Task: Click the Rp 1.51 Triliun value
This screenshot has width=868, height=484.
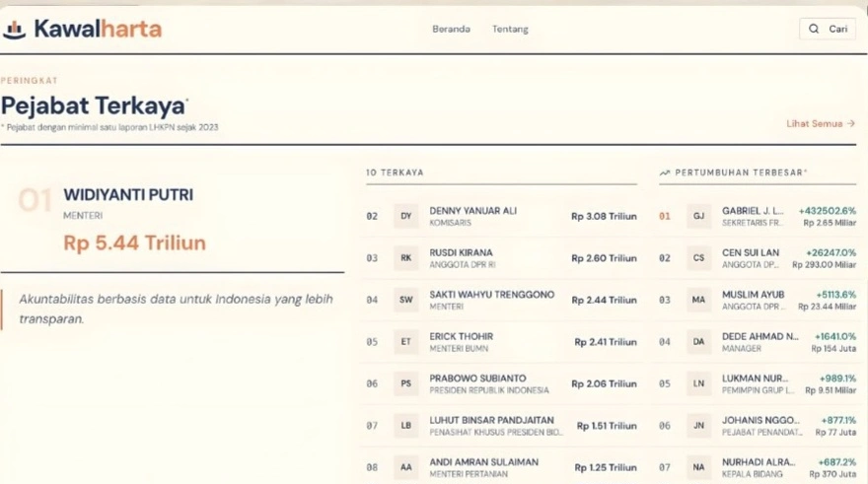Action: (x=607, y=426)
